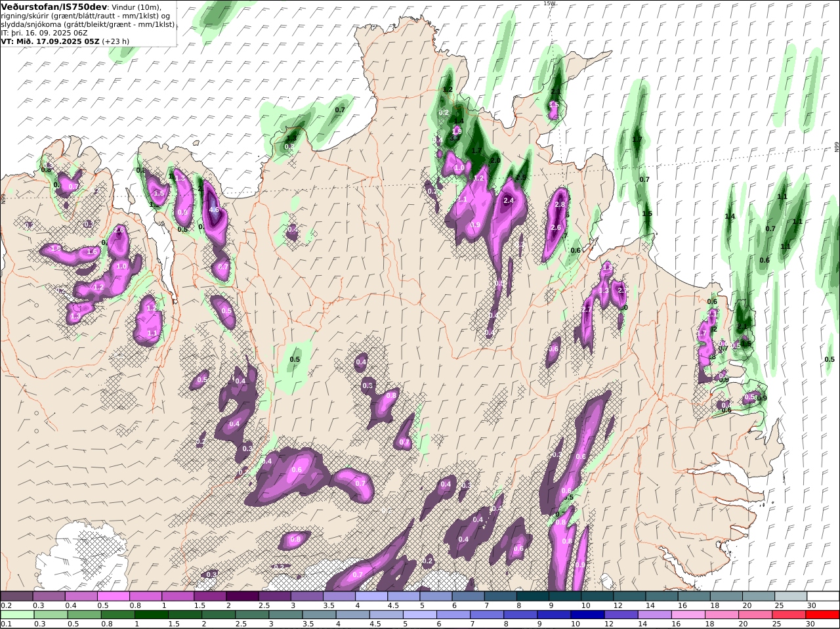Pick the white swatch ending top legend
Image resolution: width=840 pixels, height=629 pixels.
pos(824,596)
